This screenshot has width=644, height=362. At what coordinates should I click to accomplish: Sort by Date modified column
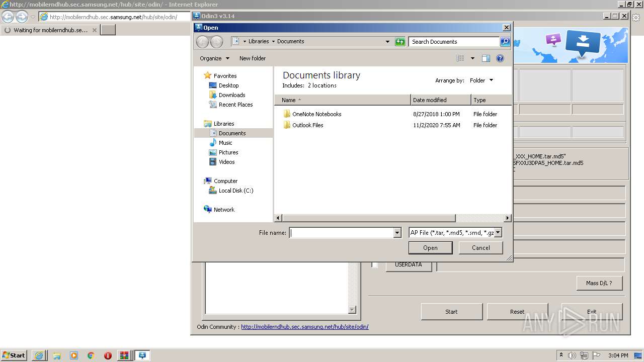tap(441, 100)
